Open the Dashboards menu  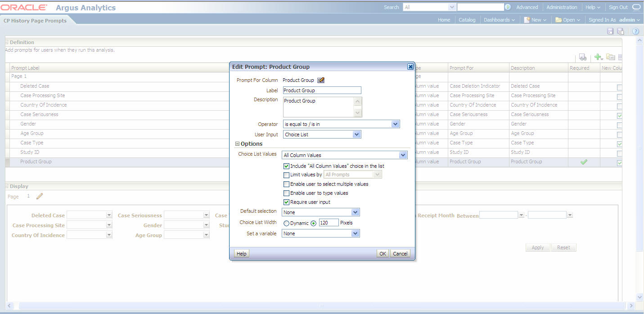click(x=499, y=20)
